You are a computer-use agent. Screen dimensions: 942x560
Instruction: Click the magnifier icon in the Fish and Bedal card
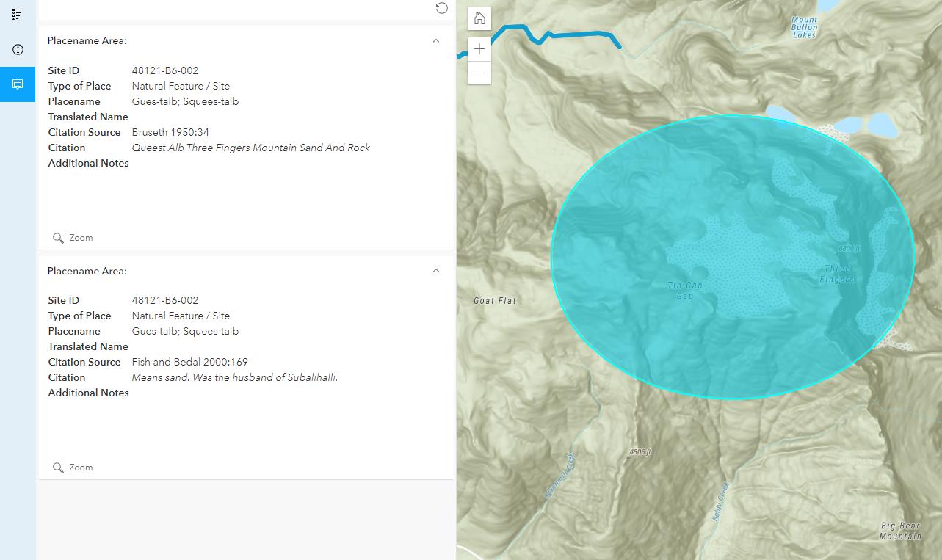click(59, 468)
